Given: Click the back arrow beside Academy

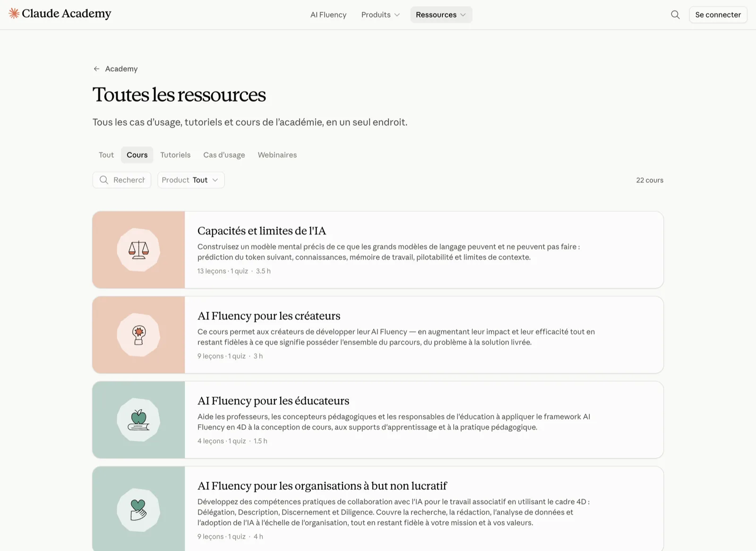Looking at the screenshot, I should click(x=96, y=69).
